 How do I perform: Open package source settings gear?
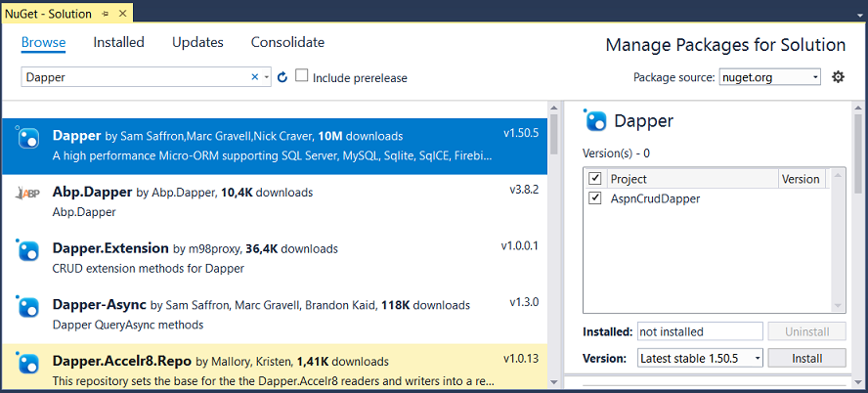(838, 77)
